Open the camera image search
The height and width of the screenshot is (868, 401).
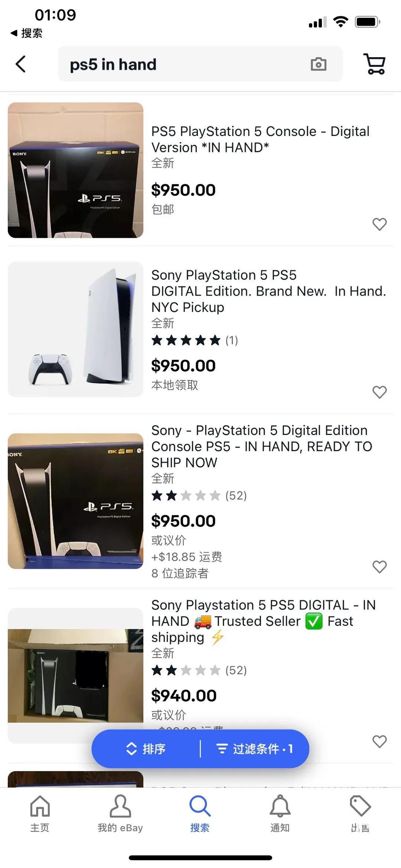coord(318,64)
